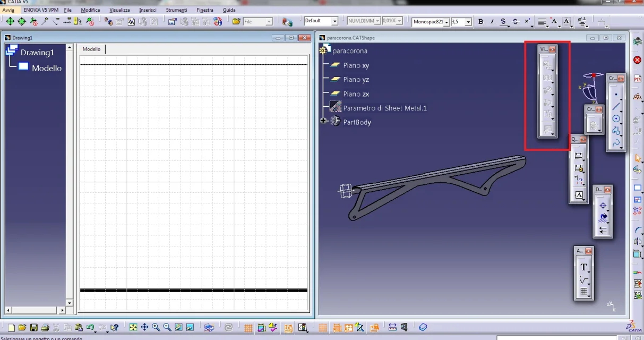
Task: Open the Strumenti menu
Action: 176,10
